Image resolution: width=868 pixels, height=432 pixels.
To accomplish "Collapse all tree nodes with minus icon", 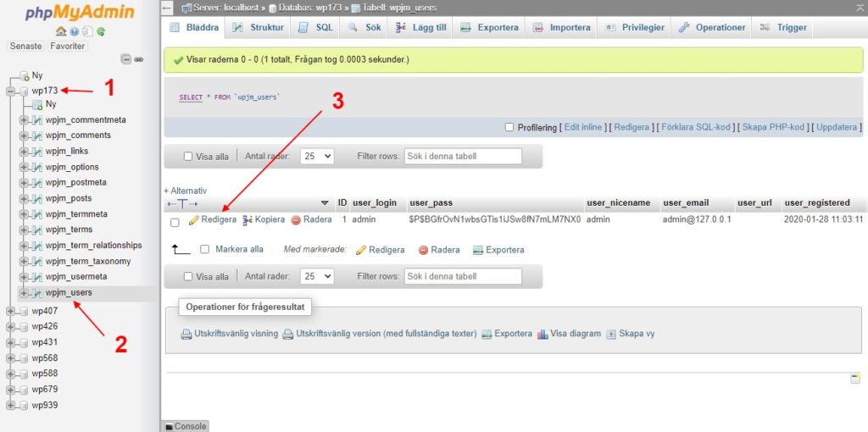I will [126, 59].
